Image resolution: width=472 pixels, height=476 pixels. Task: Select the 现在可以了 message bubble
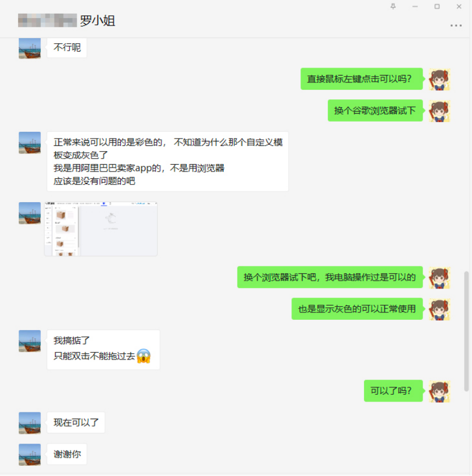(76, 423)
